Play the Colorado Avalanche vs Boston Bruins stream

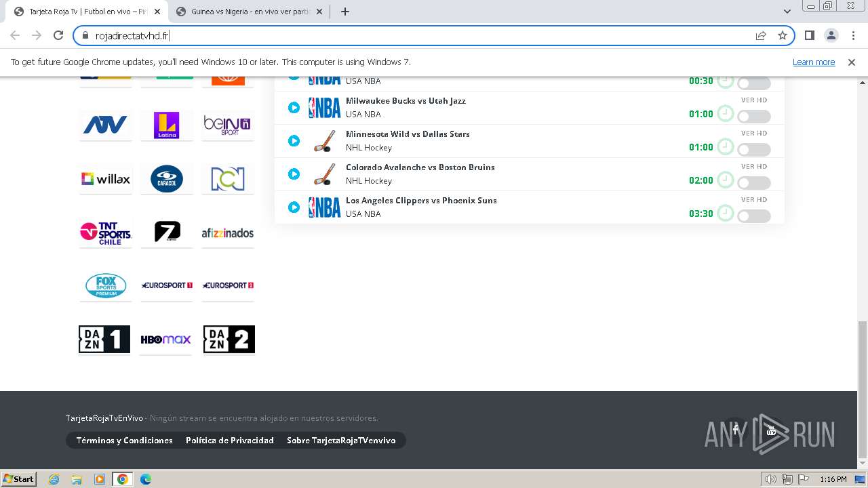(294, 174)
